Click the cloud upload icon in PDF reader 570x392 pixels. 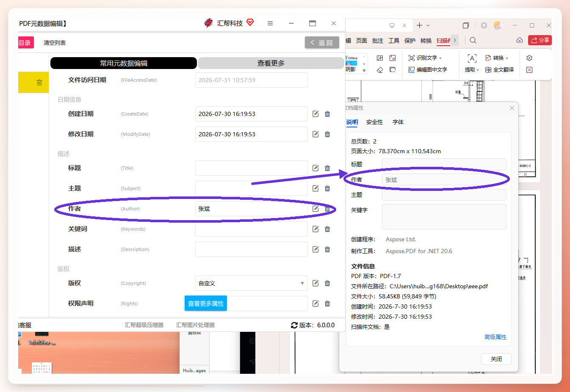(520, 40)
